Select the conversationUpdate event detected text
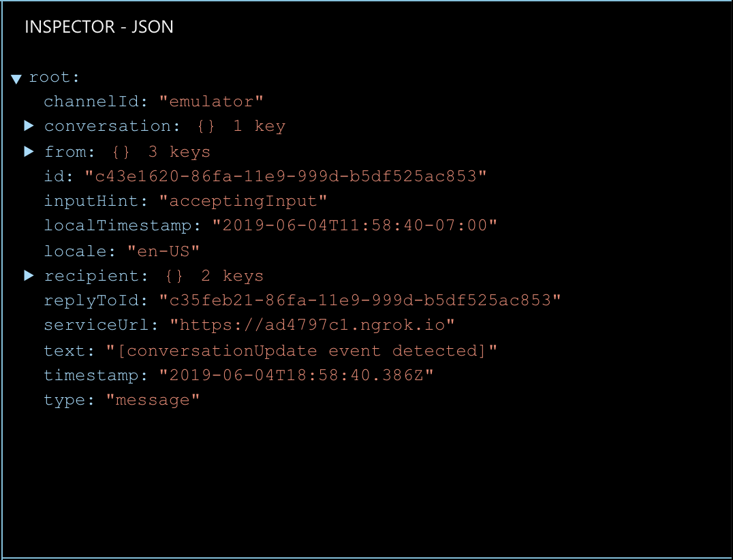This screenshot has width=733, height=560. point(300,349)
